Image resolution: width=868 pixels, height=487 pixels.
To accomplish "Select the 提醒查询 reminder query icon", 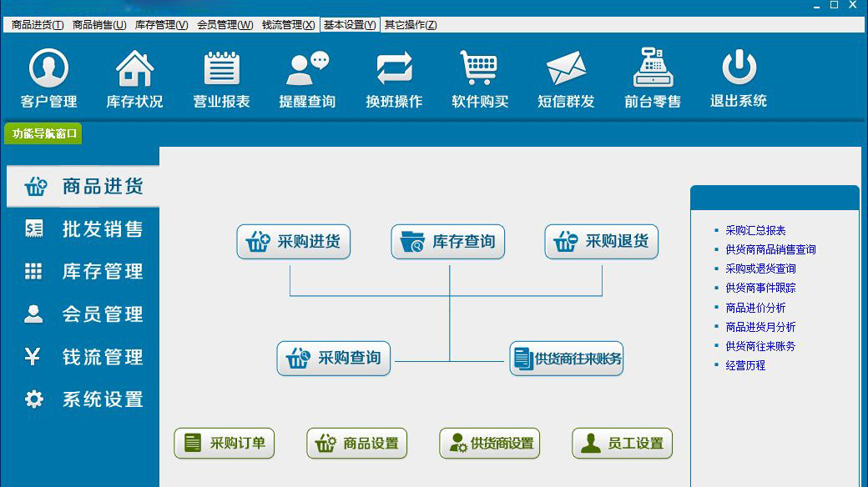I will click(306, 78).
